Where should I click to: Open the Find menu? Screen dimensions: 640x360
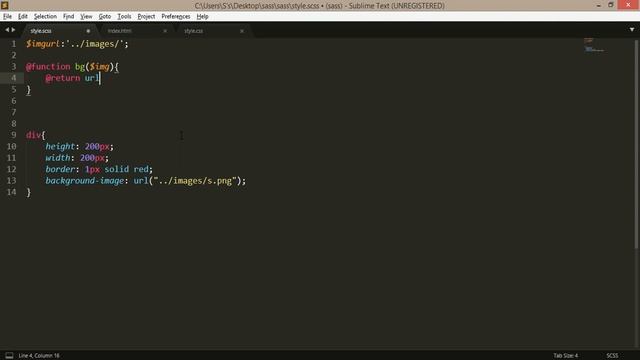click(68, 16)
